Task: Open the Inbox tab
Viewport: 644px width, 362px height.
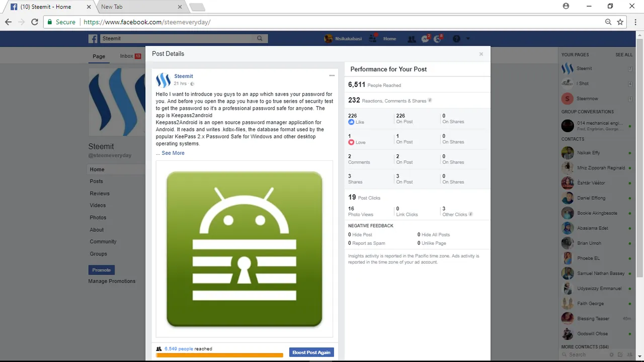Action: pos(130,56)
